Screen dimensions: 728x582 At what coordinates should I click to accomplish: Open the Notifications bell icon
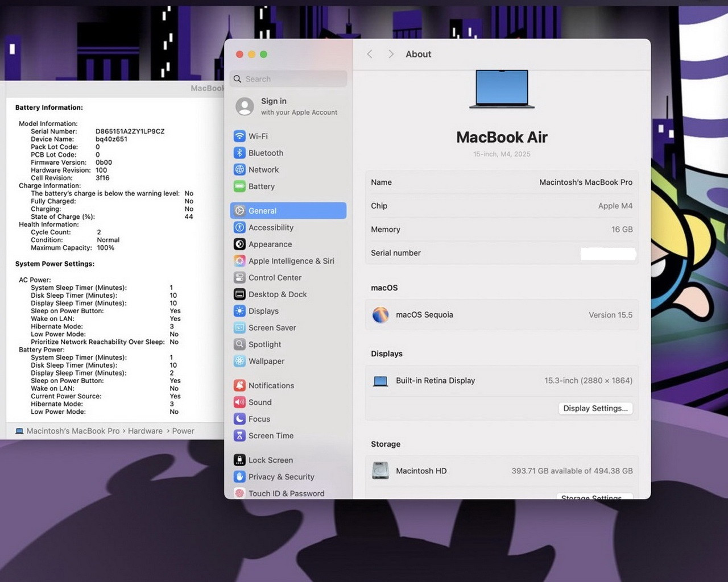(239, 385)
